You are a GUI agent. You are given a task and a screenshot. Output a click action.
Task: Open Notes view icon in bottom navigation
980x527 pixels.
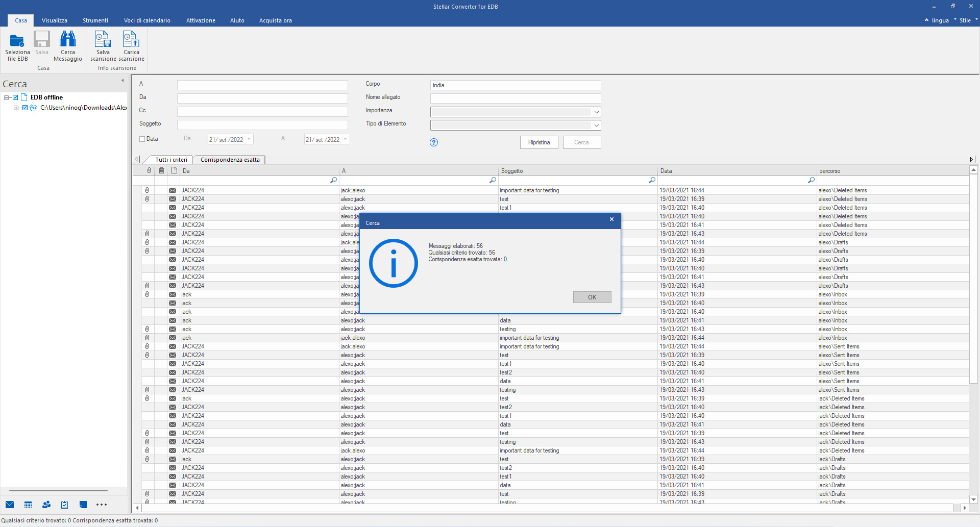click(83, 505)
